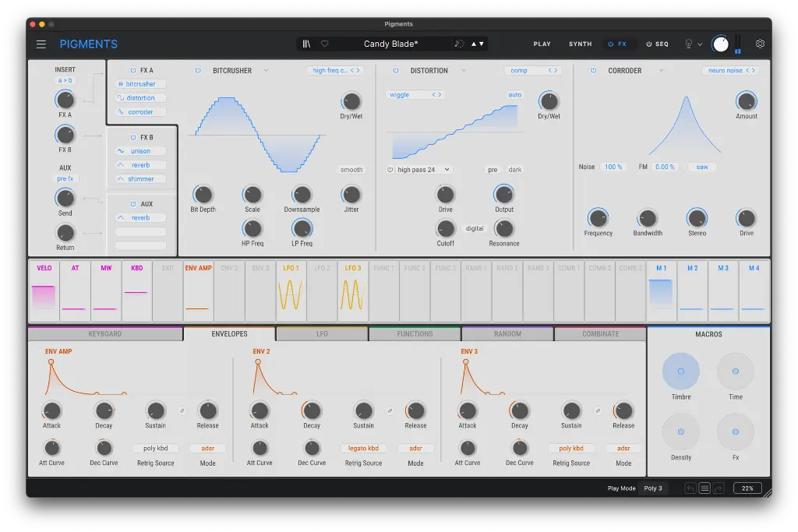Open the Distortion effect type dropdown
Viewport: 798px width, 532px height.
click(463, 71)
